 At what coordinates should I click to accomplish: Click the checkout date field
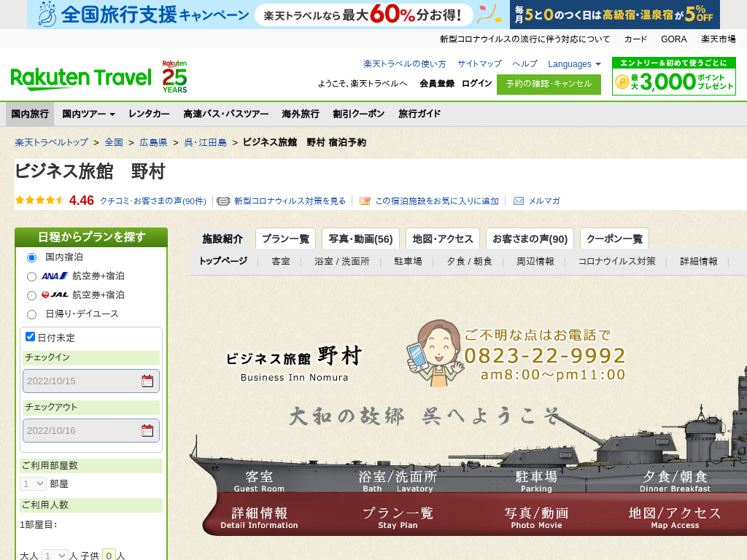pyautogui.click(x=91, y=430)
